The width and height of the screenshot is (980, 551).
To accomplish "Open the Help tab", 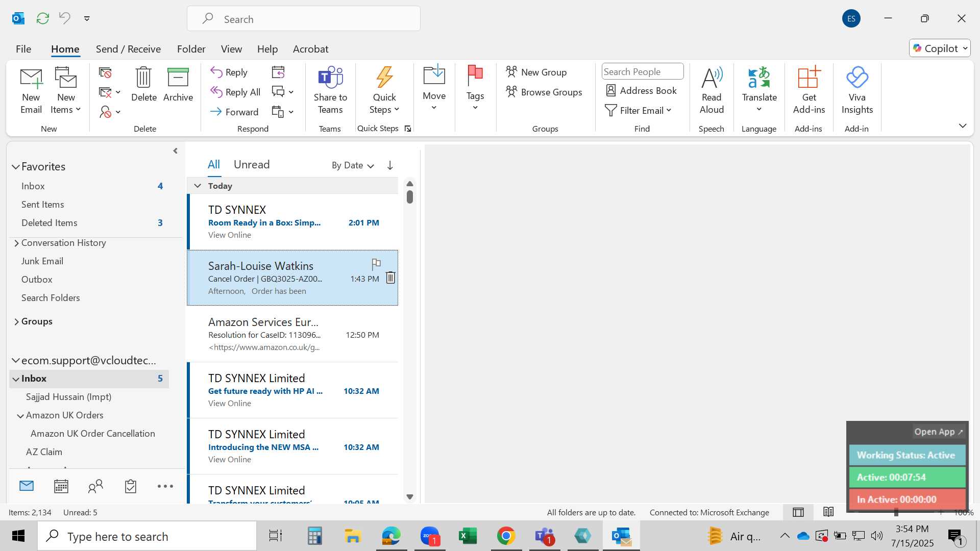I will (267, 49).
